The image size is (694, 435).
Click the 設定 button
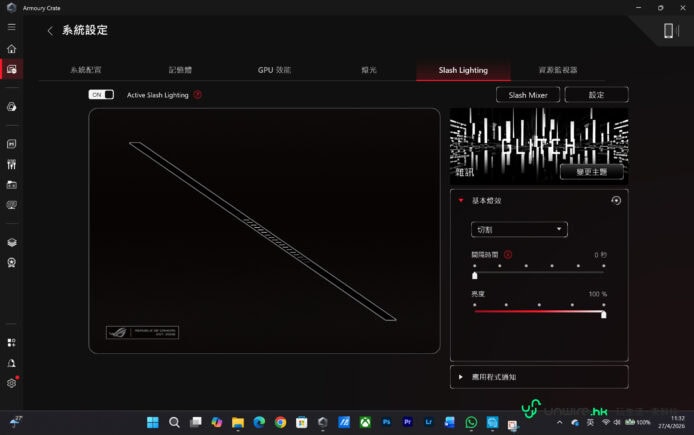click(x=596, y=95)
